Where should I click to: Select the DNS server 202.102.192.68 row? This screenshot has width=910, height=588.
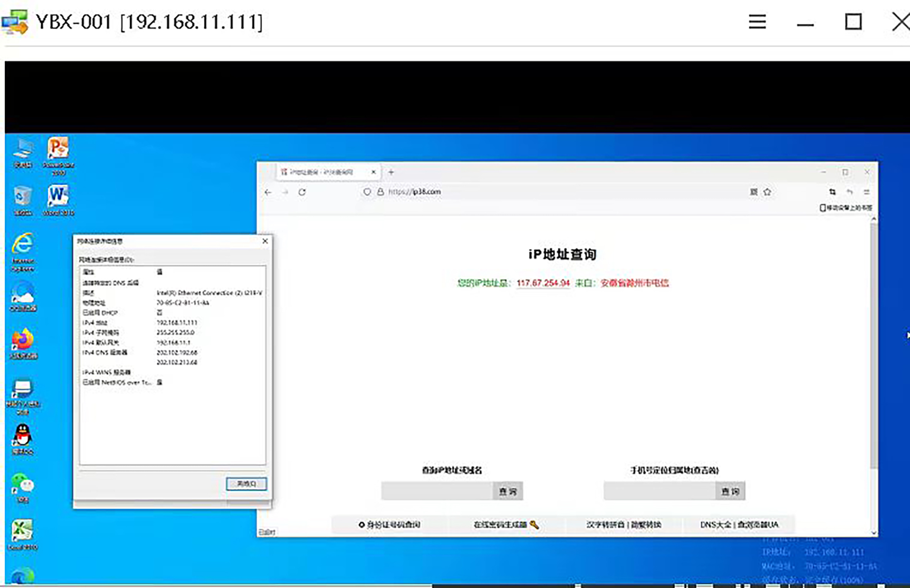(x=172, y=353)
